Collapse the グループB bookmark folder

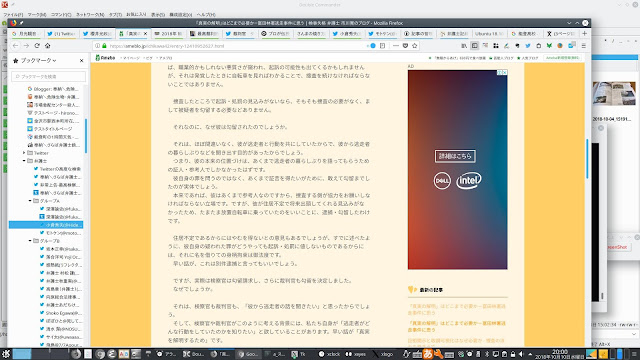pos(30,241)
